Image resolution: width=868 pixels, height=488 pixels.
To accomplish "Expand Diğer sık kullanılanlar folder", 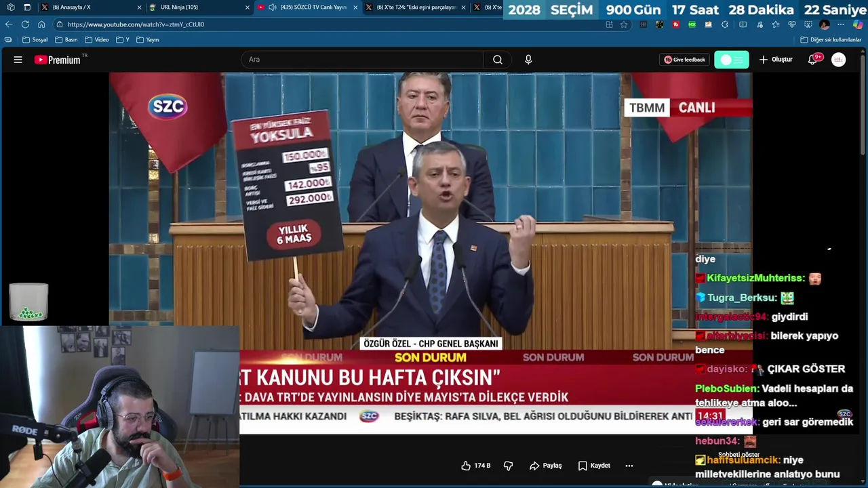I will tap(831, 40).
